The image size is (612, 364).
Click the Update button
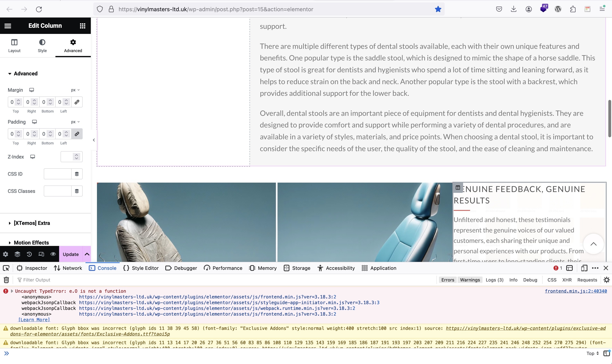tap(71, 254)
